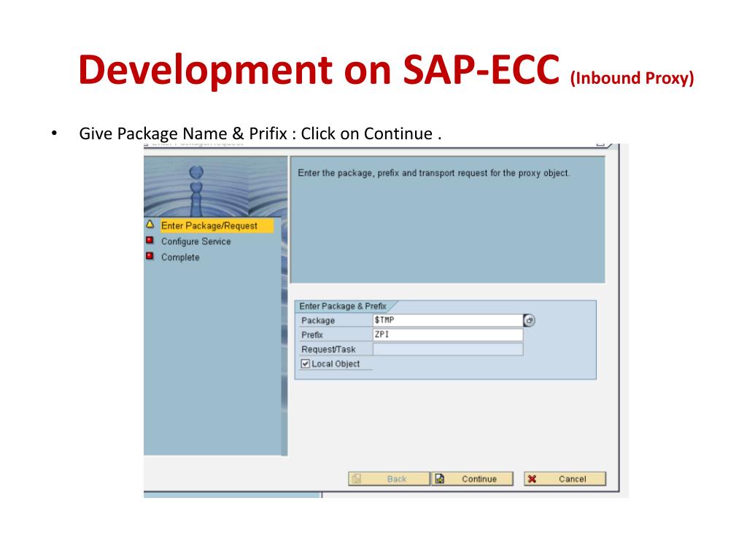Click into the Prefix input field
Image resolution: width=747 pixels, height=560 pixels.
click(447, 335)
